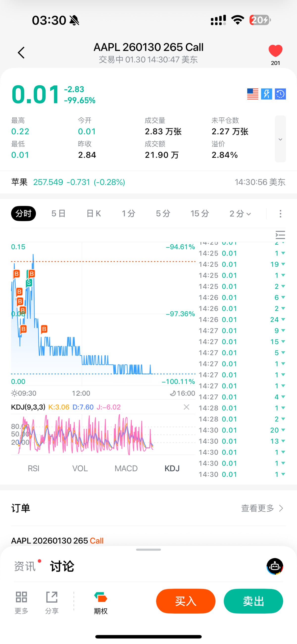Tap the 未平仓数 2.27万张 value
297x644 pixels.
click(230, 131)
